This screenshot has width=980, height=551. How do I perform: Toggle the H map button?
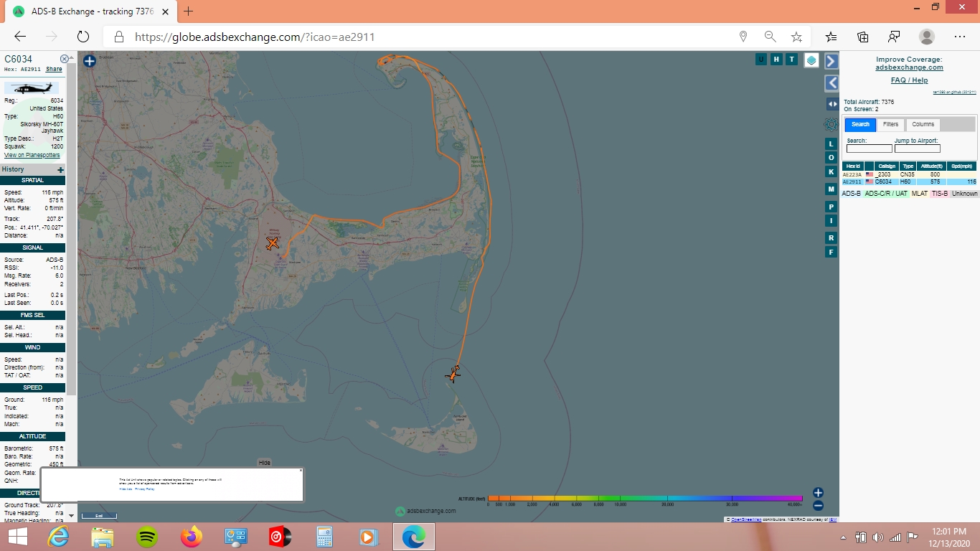(x=776, y=60)
